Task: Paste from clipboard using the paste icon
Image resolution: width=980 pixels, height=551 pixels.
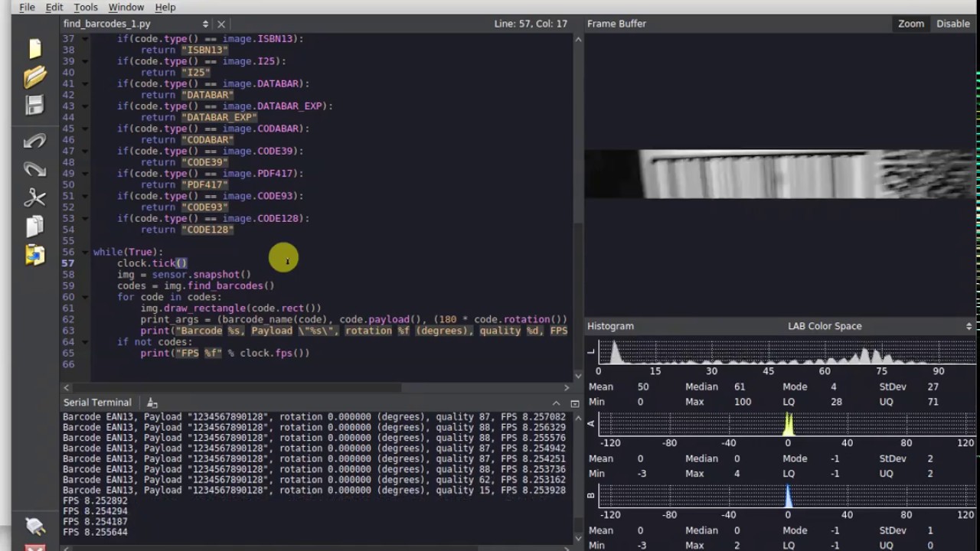Action: point(34,254)
